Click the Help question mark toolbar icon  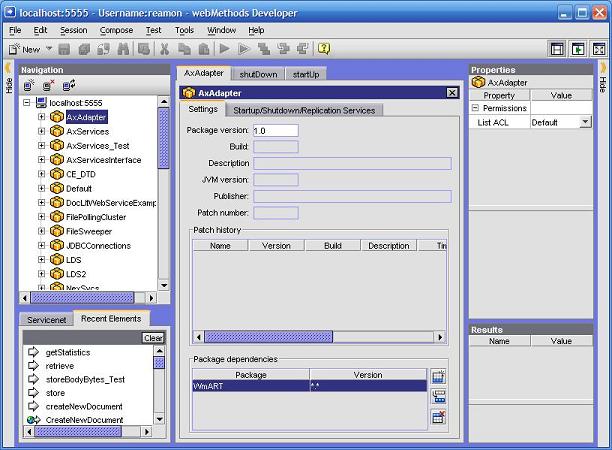(x=324, y=49)
